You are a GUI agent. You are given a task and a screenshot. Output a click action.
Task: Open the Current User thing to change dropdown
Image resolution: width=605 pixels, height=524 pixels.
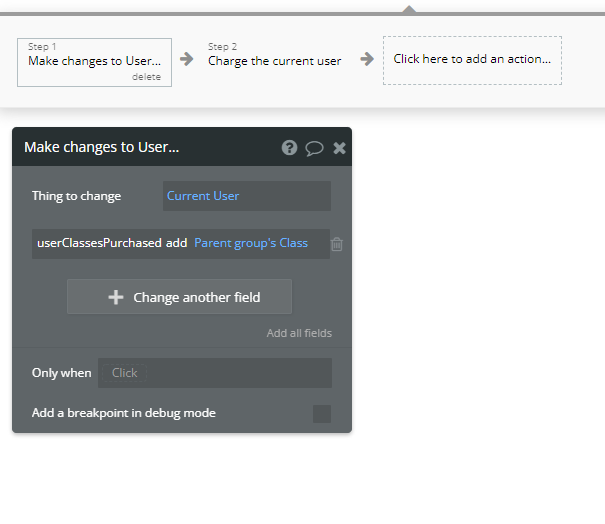tap(247, 196)
